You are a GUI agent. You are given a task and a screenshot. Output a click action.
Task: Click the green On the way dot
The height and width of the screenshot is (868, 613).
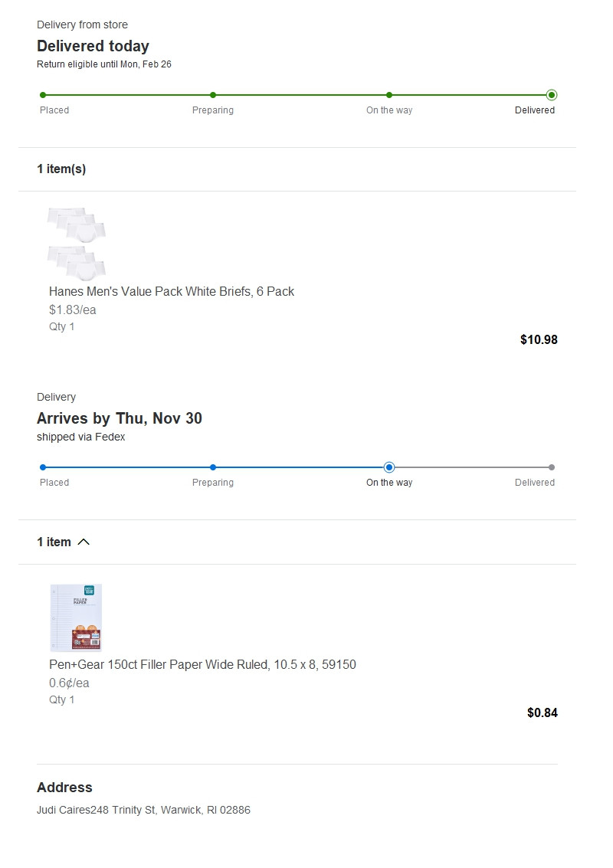[x=389, y=95]
